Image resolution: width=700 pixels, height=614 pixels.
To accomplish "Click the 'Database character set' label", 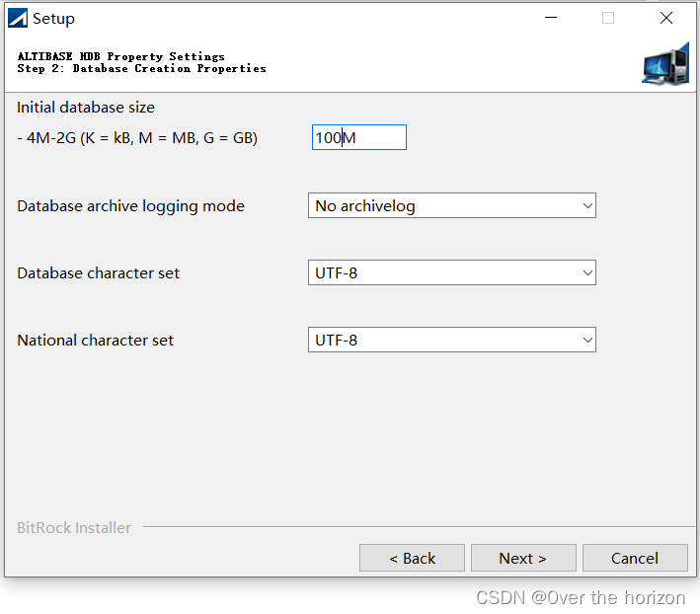I will (x=98, y=273).
